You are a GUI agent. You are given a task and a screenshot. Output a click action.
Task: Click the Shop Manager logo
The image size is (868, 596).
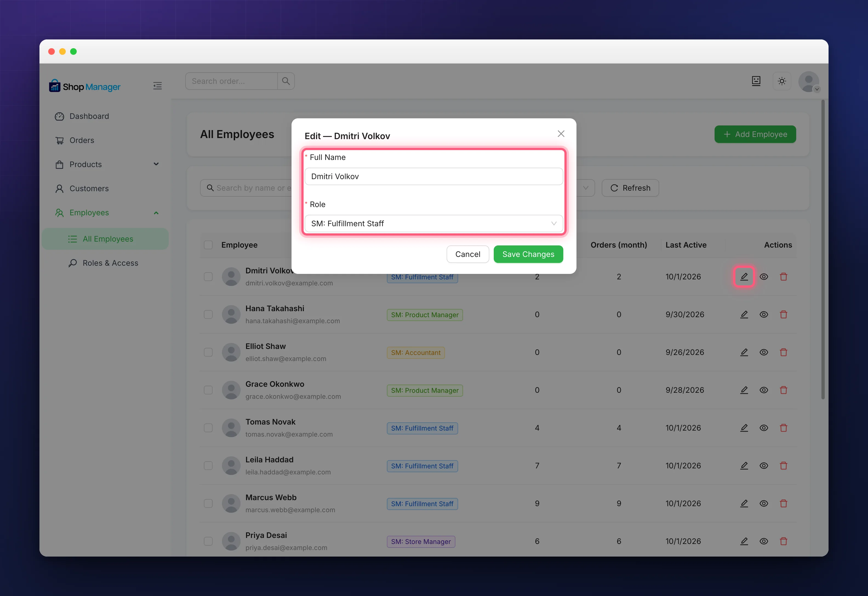(84, 86)
